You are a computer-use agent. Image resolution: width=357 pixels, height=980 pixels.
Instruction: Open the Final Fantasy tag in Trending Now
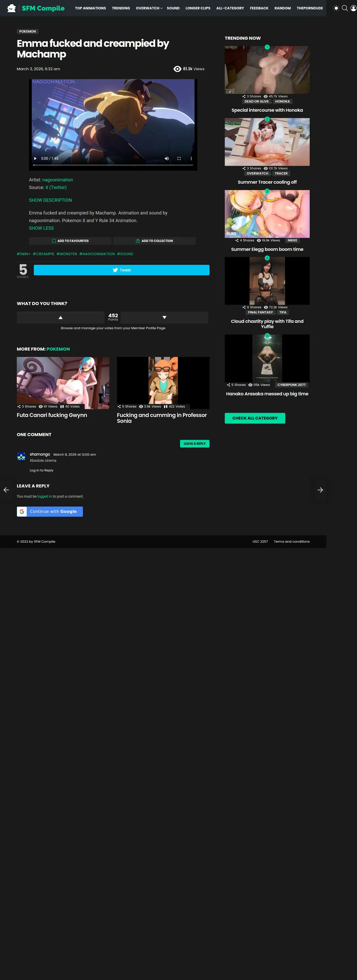click(260, 312)
